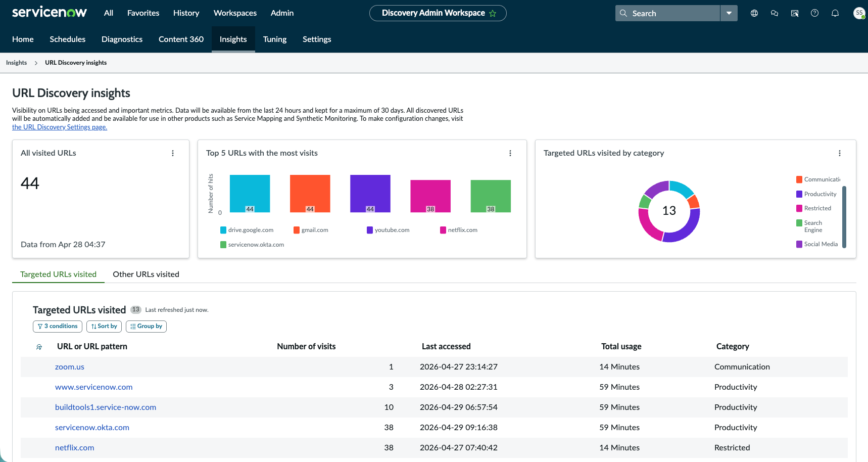Go to the Schedules tab
The width and height of the screenshot is (868, 462).
point(68,39)
